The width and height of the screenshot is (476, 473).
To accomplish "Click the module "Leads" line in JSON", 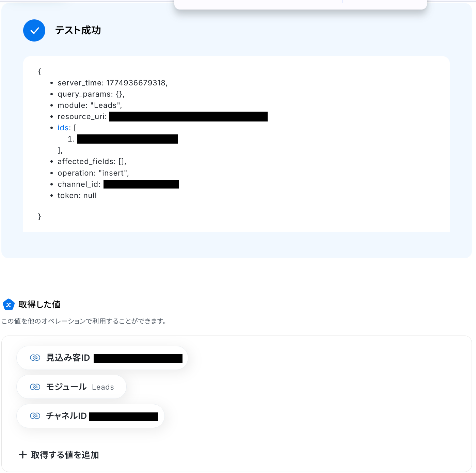I will 90,105.
